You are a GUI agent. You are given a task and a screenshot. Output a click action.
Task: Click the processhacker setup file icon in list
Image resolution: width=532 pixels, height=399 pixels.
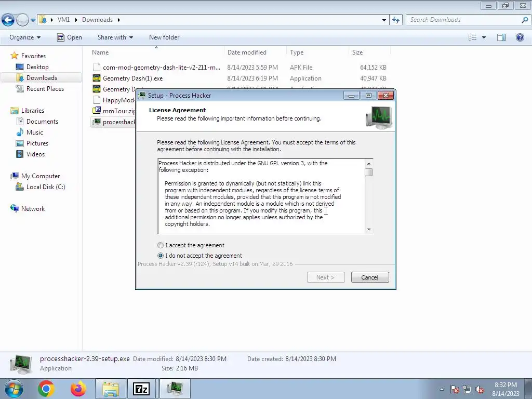click(x=97, y=122)
